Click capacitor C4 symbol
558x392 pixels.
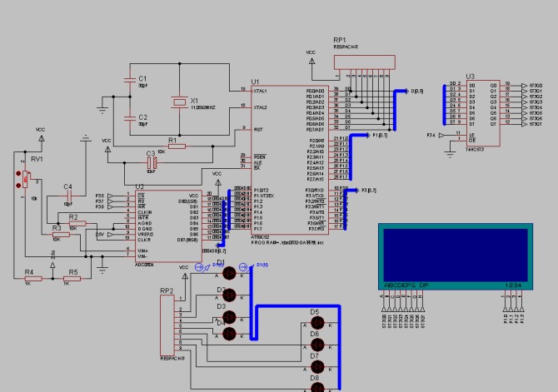(68, 197)
